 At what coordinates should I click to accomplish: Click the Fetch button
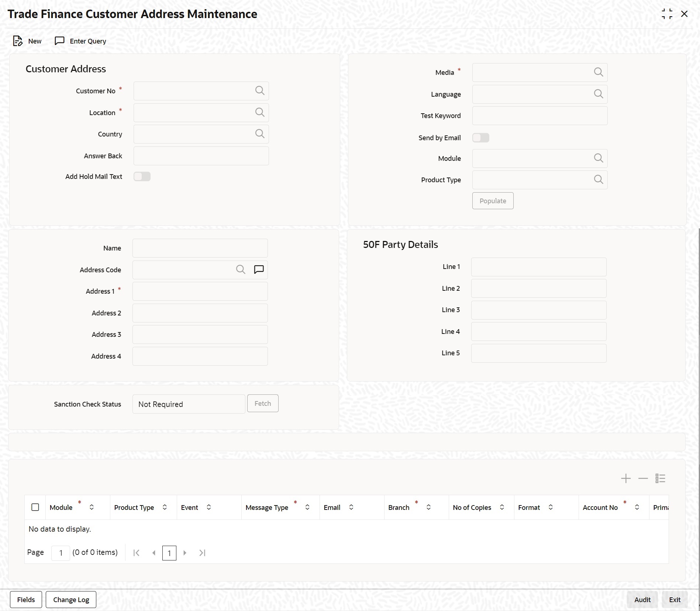[262, 403]
